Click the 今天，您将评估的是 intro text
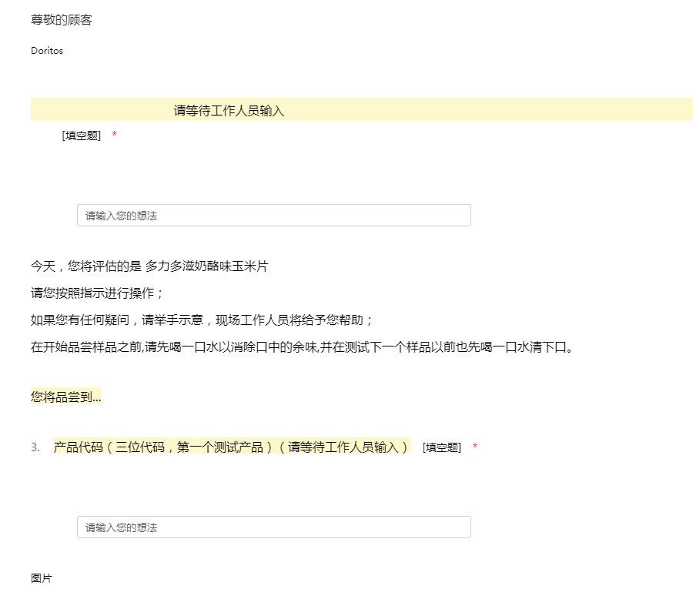Image resolution: width=693 pixels, height=616 pixels. [85, 266]
